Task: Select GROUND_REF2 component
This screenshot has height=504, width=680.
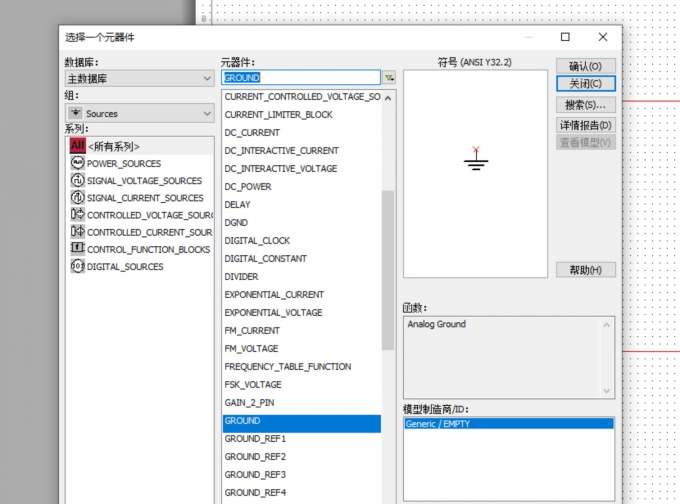Action: (302, 456)
